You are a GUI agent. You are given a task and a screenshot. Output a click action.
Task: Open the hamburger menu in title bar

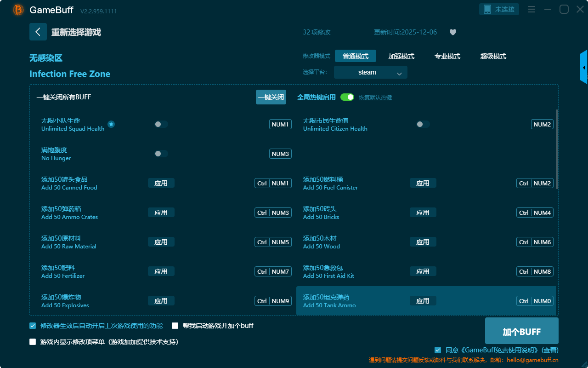pos(531,9)
